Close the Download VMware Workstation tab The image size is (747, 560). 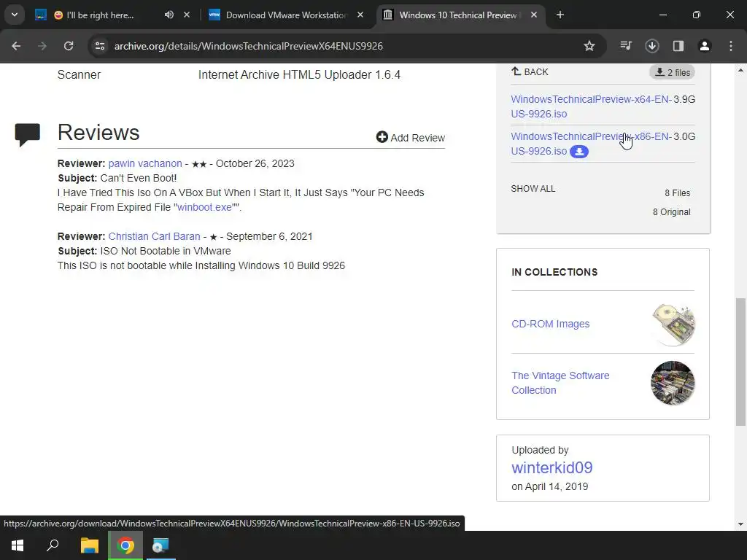(x=360, y=15)
